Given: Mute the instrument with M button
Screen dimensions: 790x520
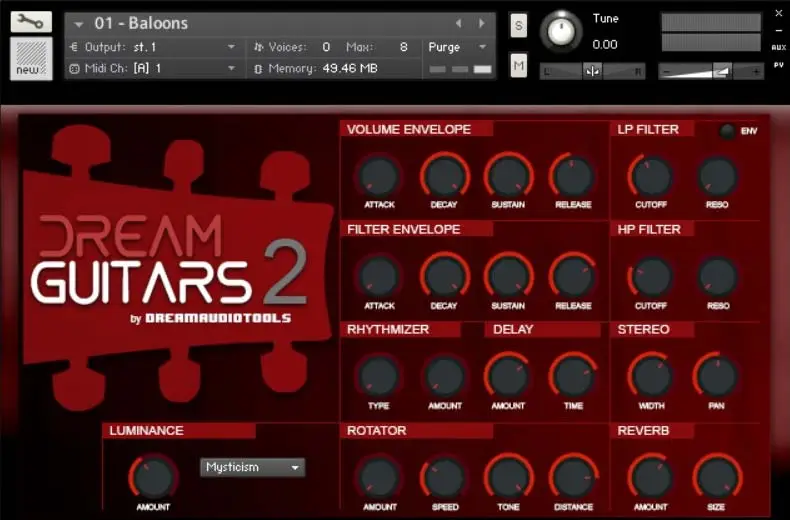Looking at the screenshot, I should click(519, 66).
